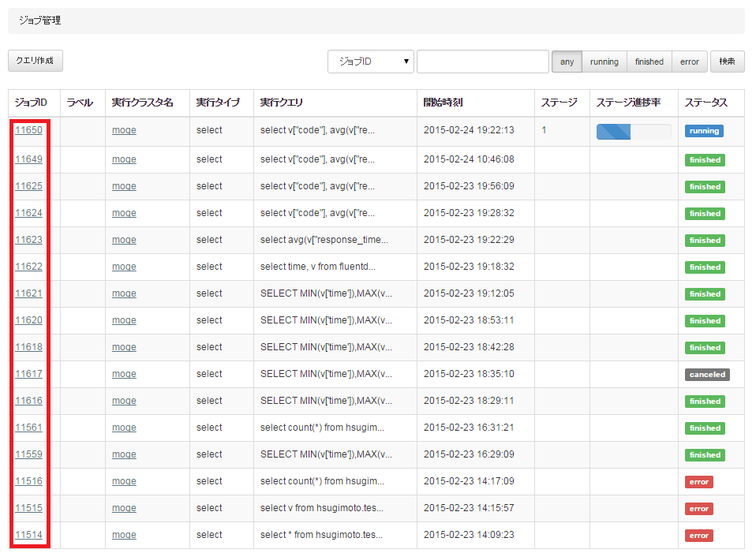This screenshot has height=553, width=756.
Task: Click query 'select v from hsugimoto.tes...'
Action: coord(322,508)
